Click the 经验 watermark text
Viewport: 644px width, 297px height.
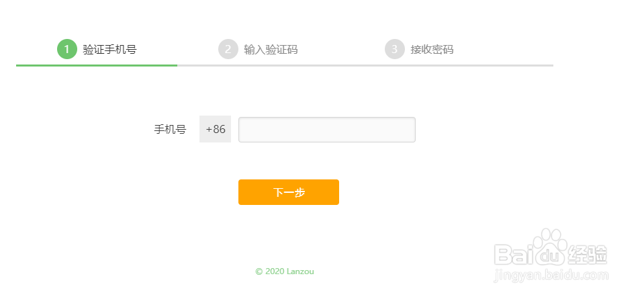coord(588,254)
